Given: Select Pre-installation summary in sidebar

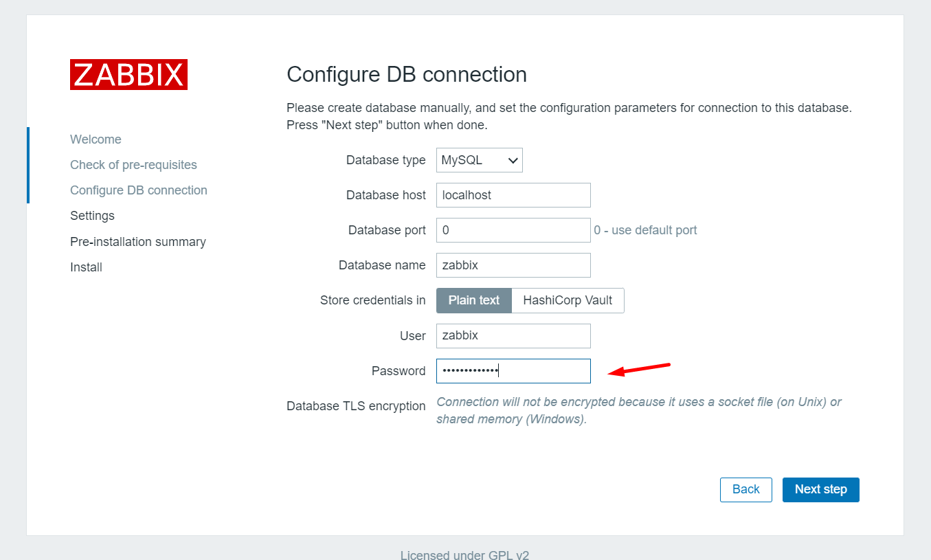Looking at the screenshot, I should click(x=138, y=242).
